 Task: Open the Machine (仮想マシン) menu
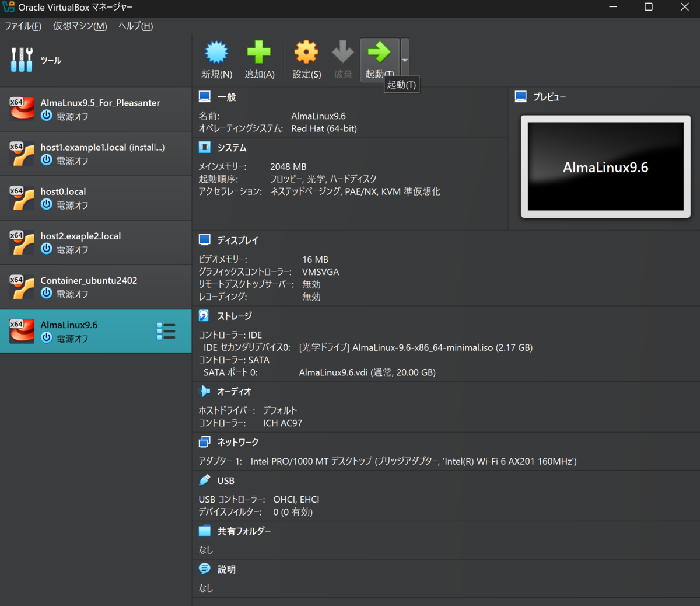pos(80,26)
